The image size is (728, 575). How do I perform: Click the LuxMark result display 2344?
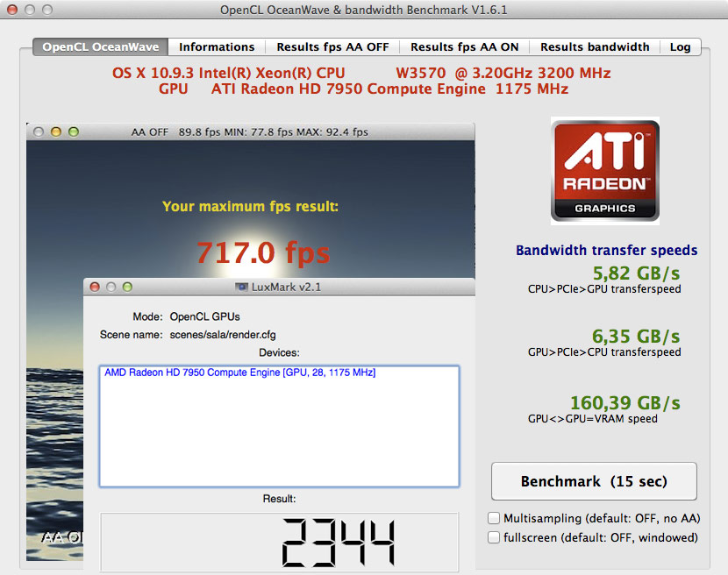pos(279,542)
